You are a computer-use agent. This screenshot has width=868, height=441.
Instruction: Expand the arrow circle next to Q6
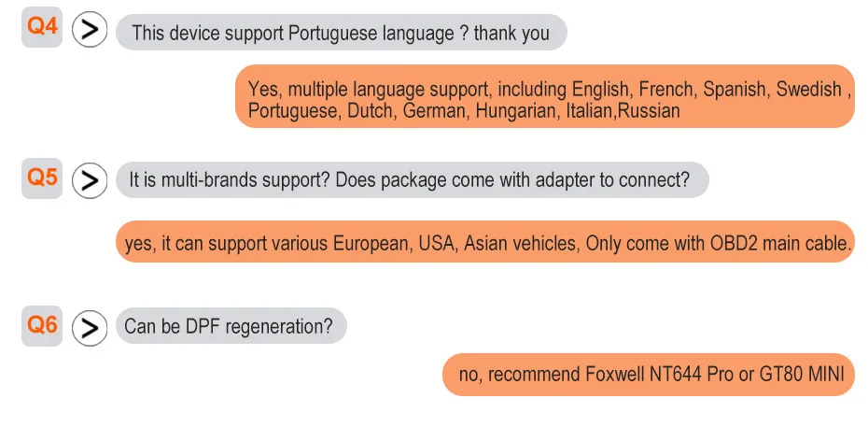click(x=90, y=329)
